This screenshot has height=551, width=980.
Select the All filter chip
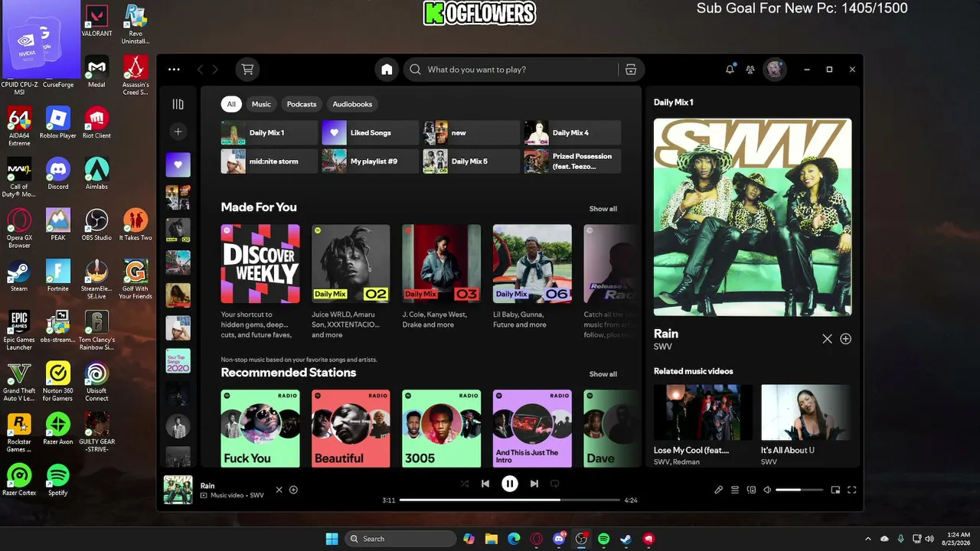(231, 104)
